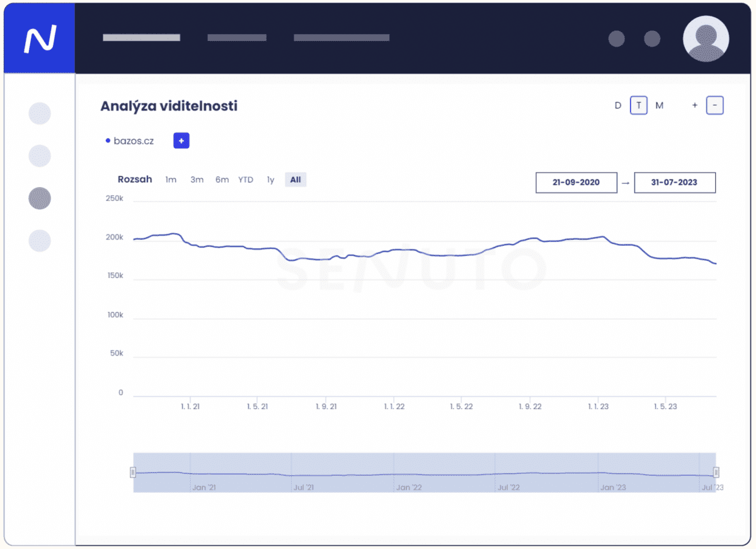
Task: Click the bazos.cz legend series entry
Action: [x=130, y=141]
